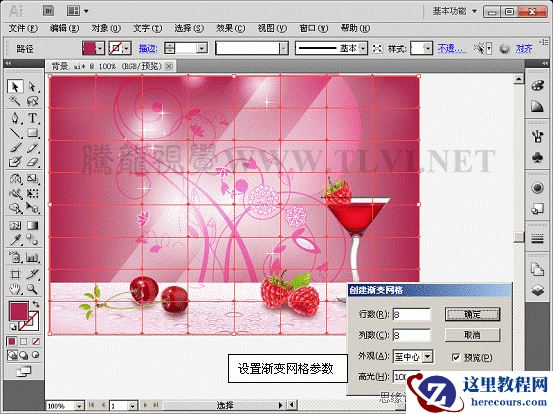Select the Hand tool
Image resolution: width=553 pixels, height=414 pixels.
[15, 289]
